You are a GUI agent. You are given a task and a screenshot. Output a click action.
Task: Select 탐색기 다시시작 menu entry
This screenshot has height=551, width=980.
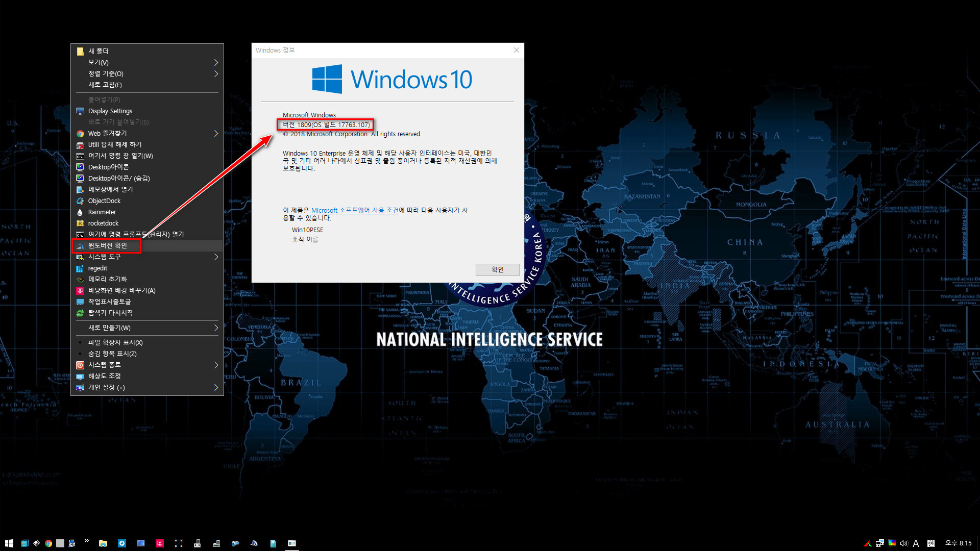tap(147, 313)
